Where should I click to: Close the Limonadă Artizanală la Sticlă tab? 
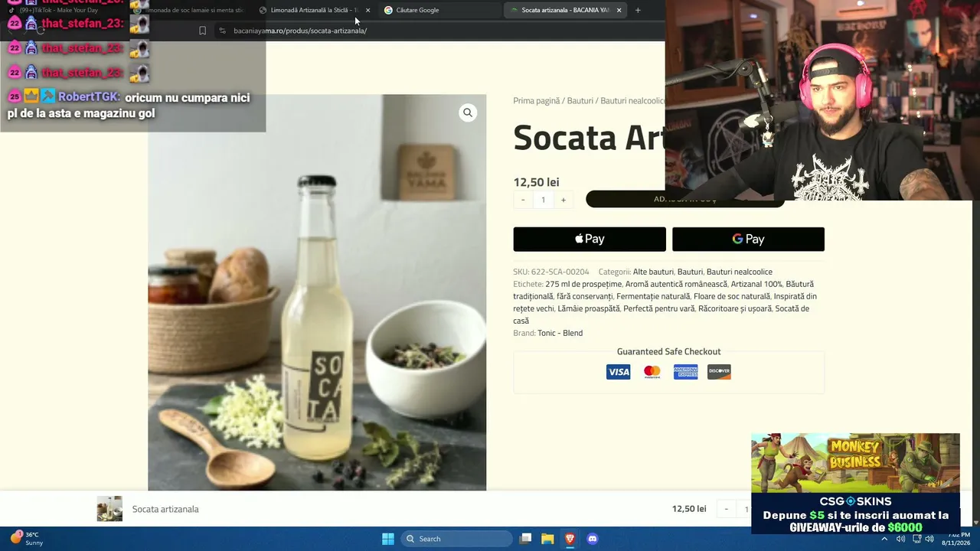(367, 10)
